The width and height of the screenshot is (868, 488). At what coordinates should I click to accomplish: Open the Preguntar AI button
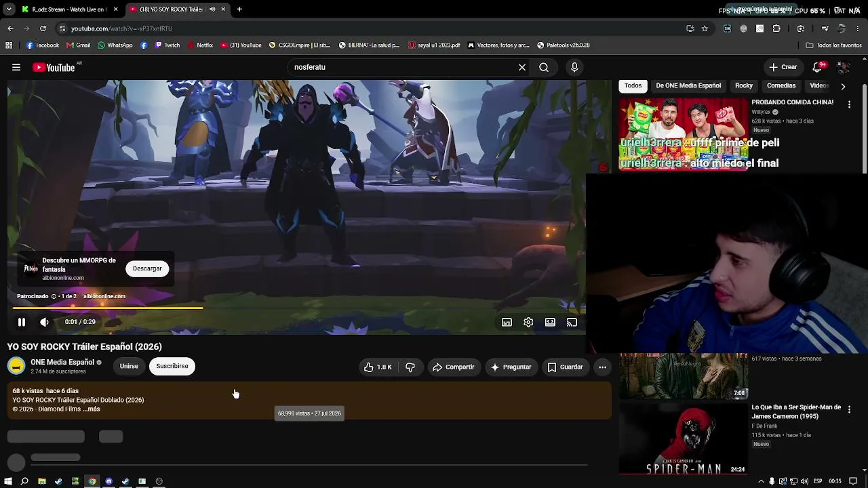click(x=511, y=367)
